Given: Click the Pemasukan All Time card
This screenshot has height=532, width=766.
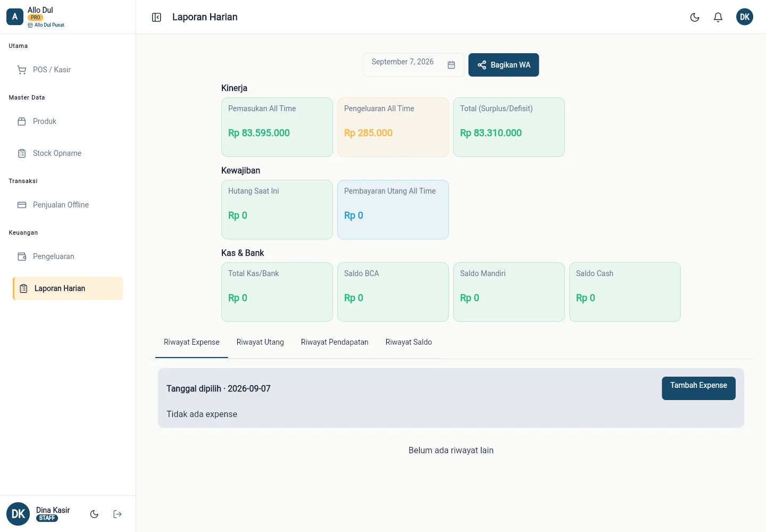Looking at the screenshot, I should 277,127.
